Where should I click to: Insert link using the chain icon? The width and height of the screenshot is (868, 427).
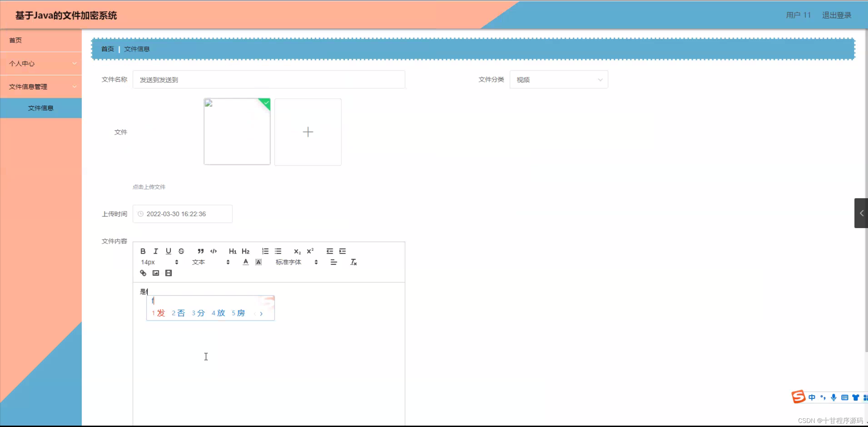pyautogui.click(x=143, y=273)
